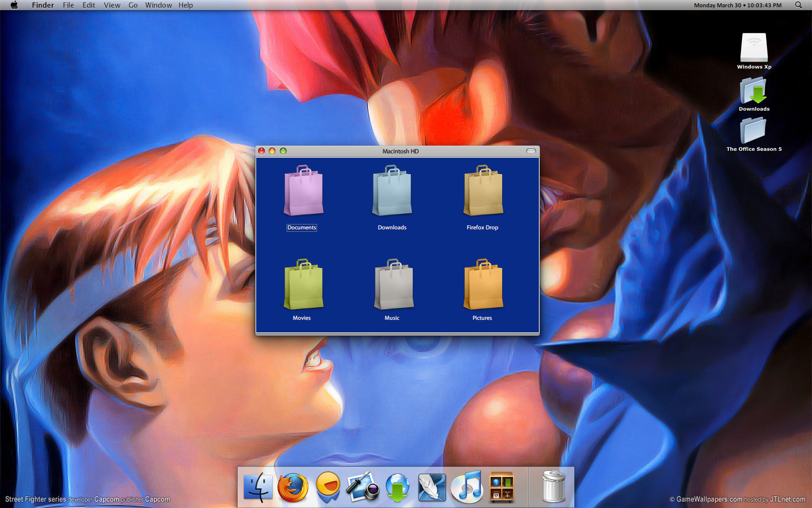Viewport: 812px width, 508px height.
Task: Click the Movies label text
Action: click(x=302, y=318)
